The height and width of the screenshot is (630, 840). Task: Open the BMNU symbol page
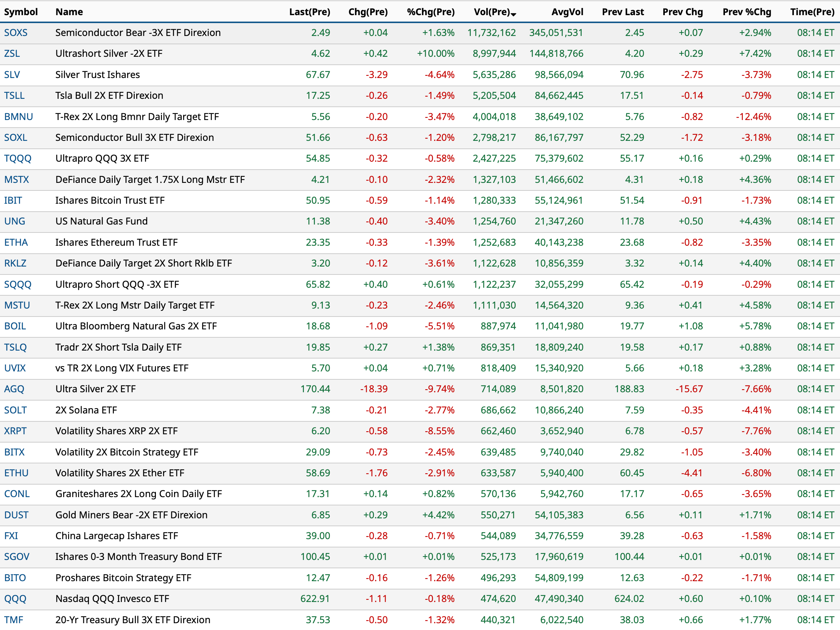[x=18, y=117]
